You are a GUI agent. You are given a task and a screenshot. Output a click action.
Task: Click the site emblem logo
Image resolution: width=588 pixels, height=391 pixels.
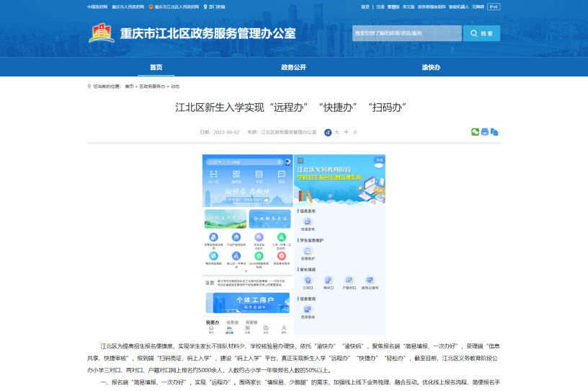(101, 33)
